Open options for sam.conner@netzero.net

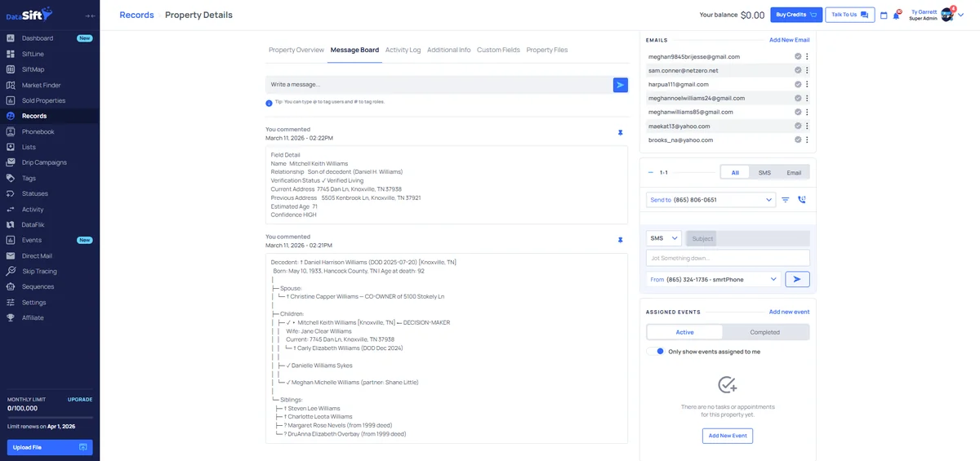click(807, 70)
